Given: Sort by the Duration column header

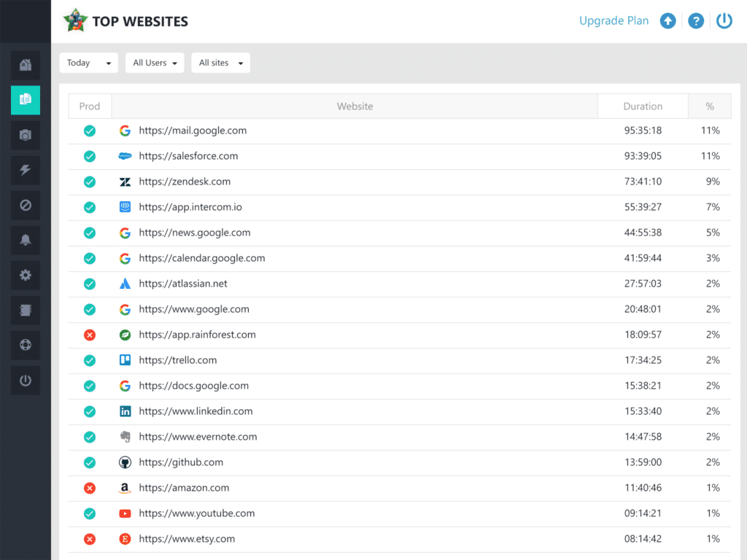Looking at the screenshot, I should click(x=643, y=106).
